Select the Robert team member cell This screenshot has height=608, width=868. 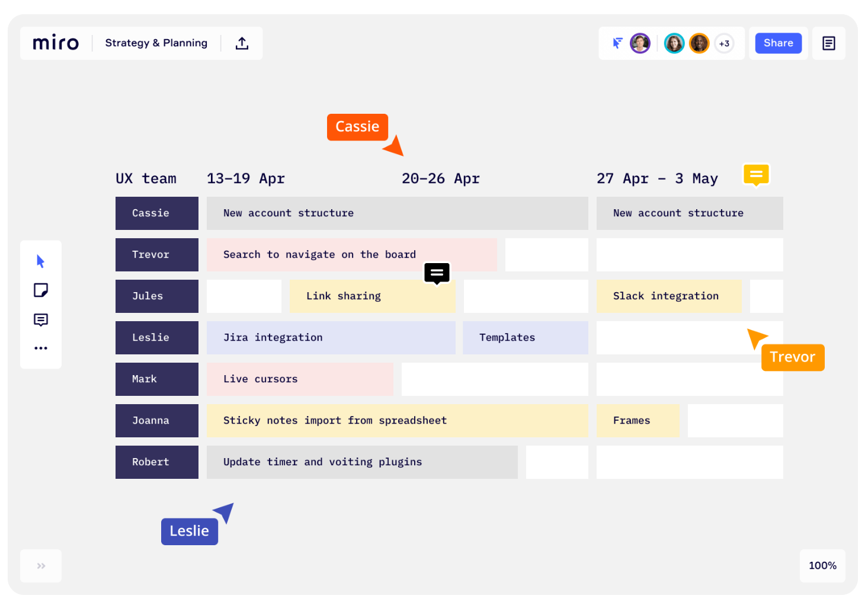coord(157,462)
